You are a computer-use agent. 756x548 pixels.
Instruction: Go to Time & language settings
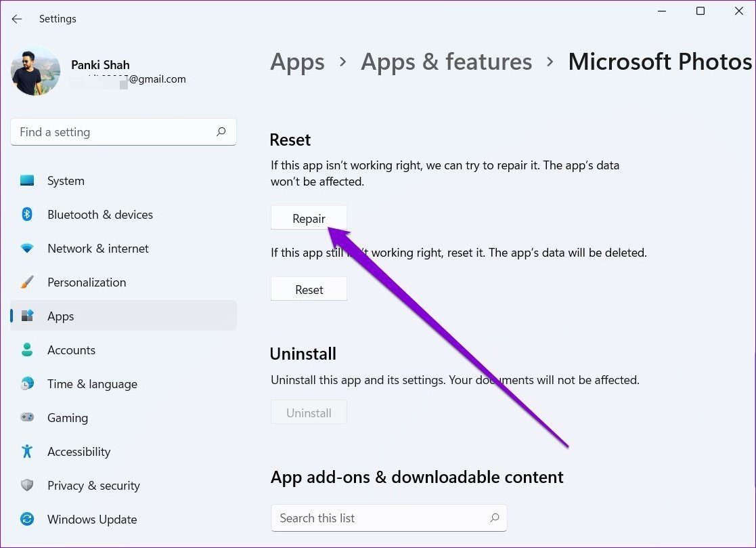[92, 384]
